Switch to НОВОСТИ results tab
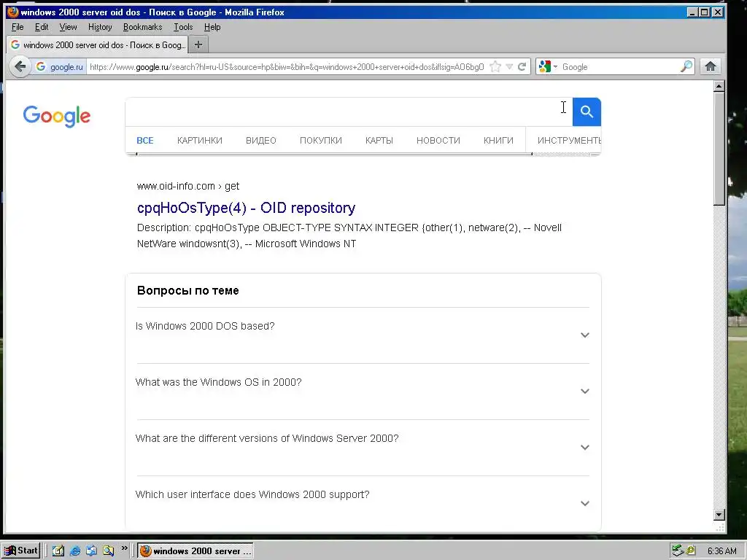 [x=438, y=141]
